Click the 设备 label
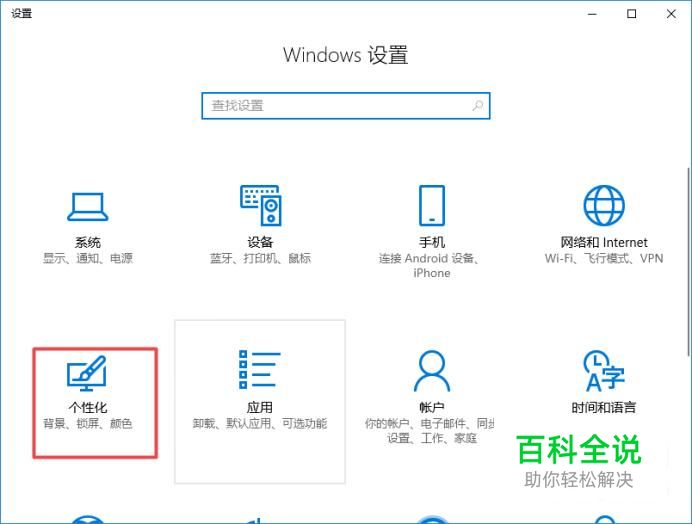692x524 pixels. click(260, 242)
